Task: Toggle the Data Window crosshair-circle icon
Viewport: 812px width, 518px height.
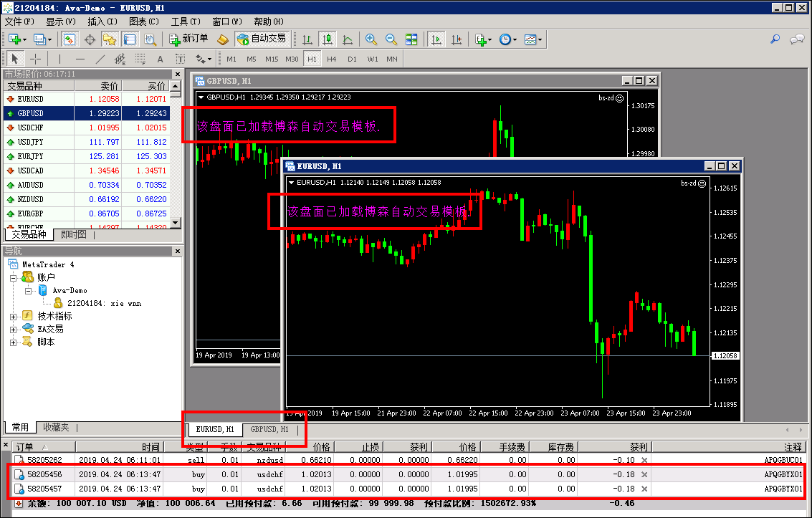Action: pos(90,39)
